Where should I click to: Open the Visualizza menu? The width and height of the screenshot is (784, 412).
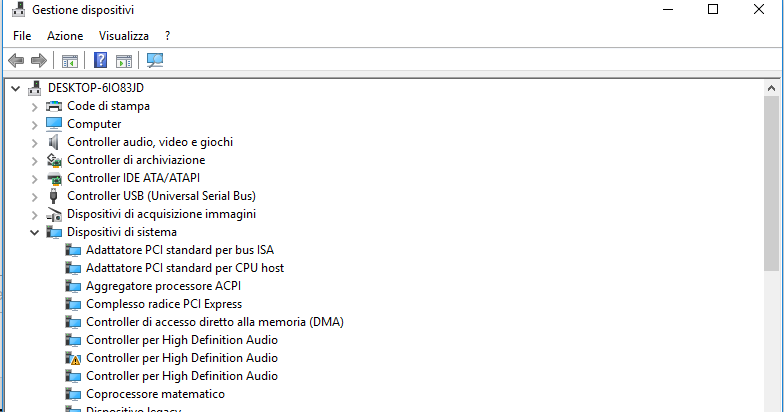click(123, 35)
